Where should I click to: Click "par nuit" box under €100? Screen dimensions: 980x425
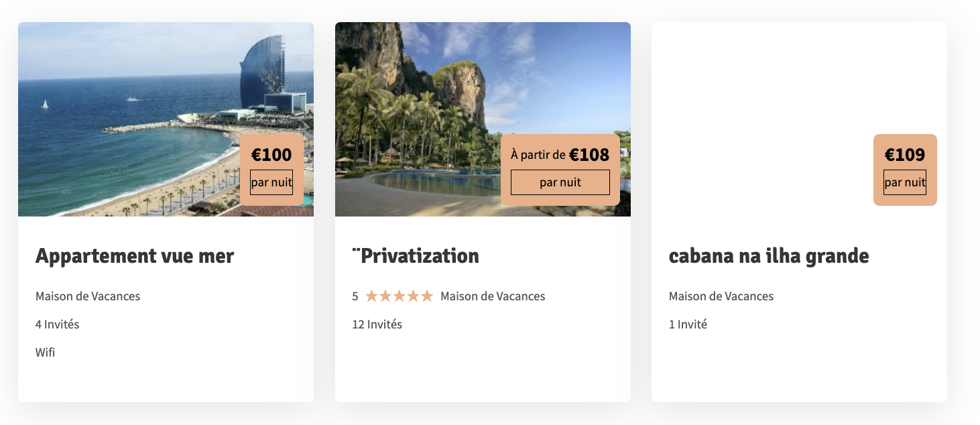click(271, 182)
